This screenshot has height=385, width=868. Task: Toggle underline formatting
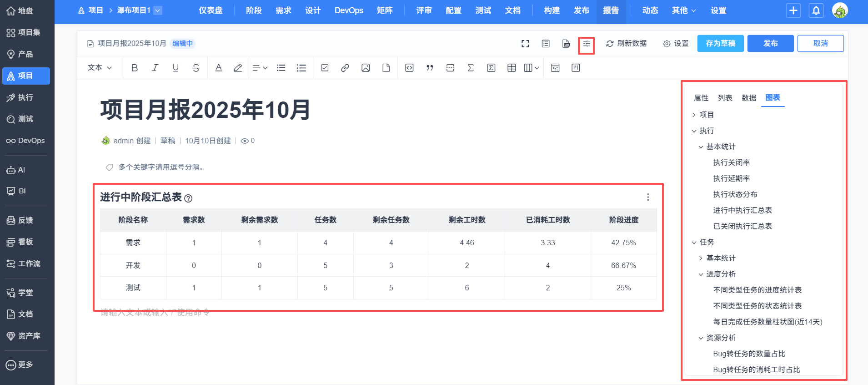176,68
